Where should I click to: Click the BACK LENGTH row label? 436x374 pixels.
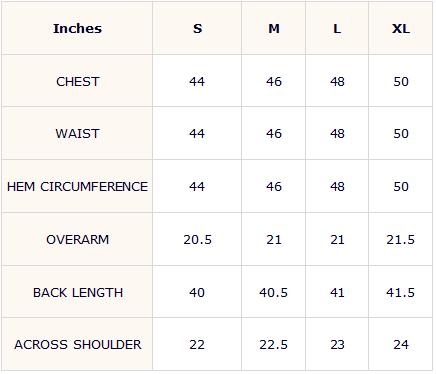tap(77, 292)
